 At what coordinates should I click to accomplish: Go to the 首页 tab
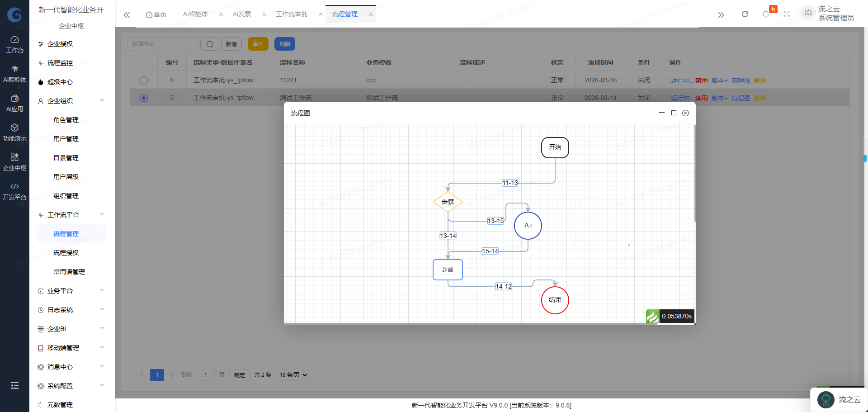(x=156, y=14)
